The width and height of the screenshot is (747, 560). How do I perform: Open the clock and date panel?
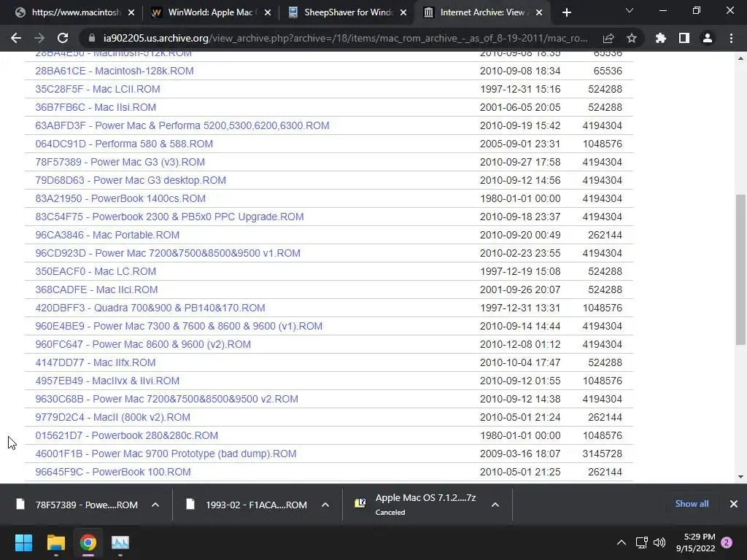pyautogui.click(x=695, y=542)
